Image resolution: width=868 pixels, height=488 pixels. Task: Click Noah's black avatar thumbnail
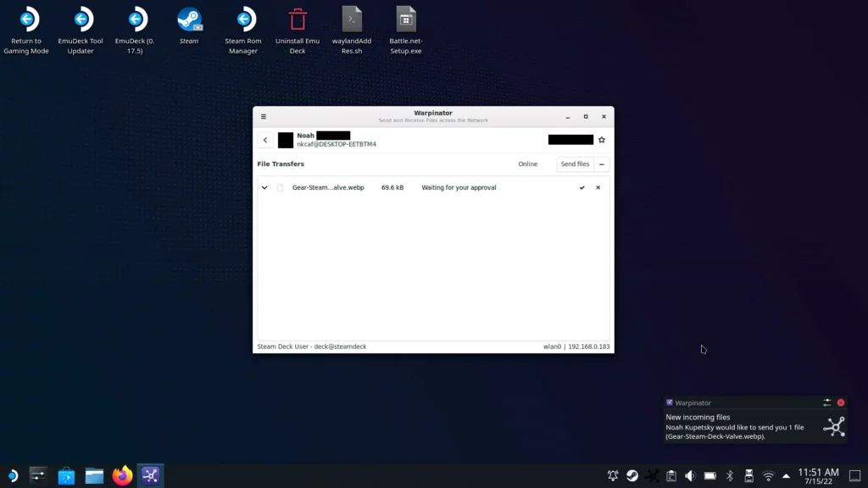click(x=286, y=140)
